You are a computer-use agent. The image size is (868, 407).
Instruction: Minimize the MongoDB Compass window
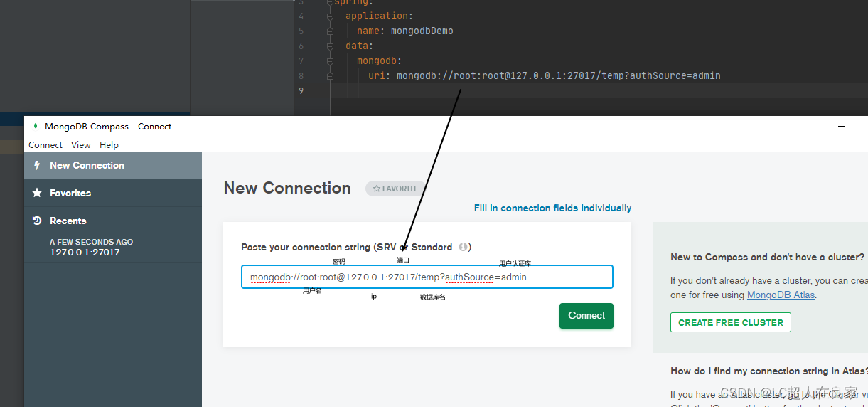pyautogui.click(x=842, y=127)
